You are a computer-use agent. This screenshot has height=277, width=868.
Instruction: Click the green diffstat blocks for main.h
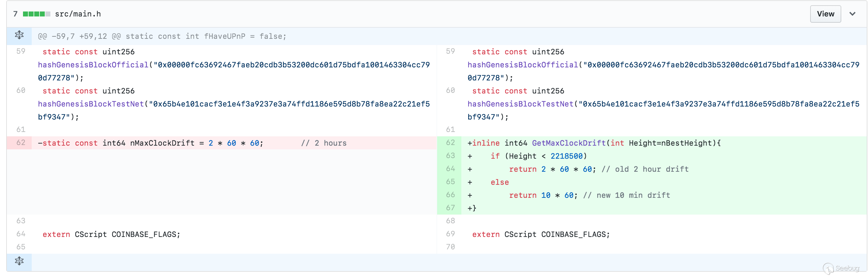[x=36, y=14]
